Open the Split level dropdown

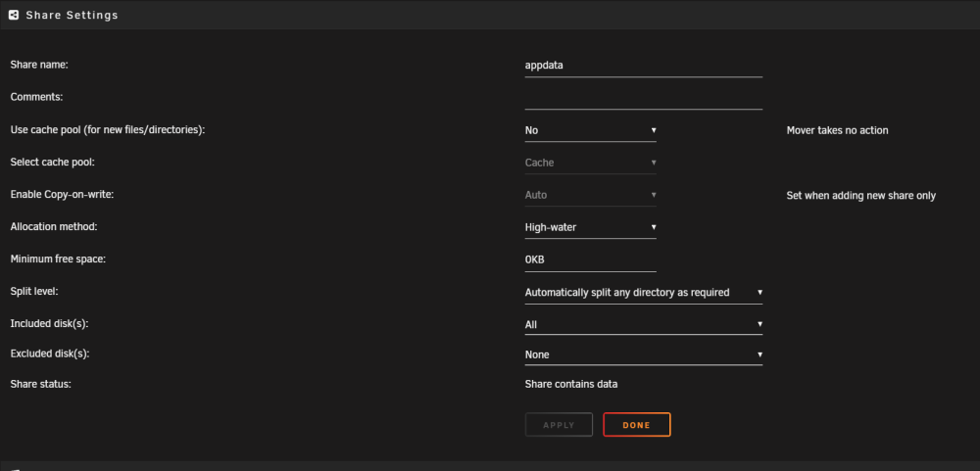pos(643,293)
